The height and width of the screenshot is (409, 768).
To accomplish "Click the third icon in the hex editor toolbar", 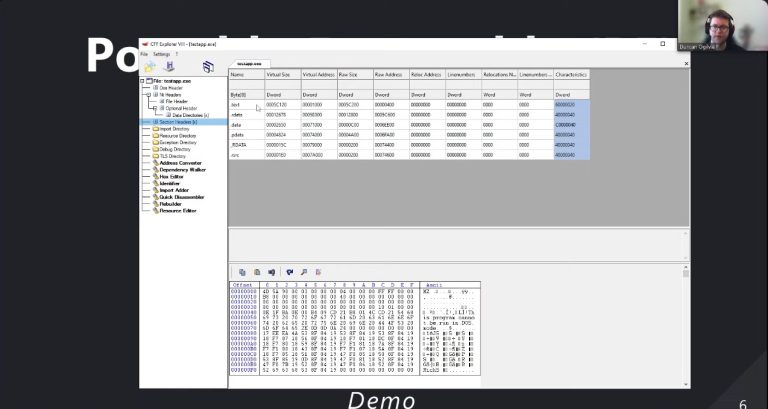I will (271, 271).
